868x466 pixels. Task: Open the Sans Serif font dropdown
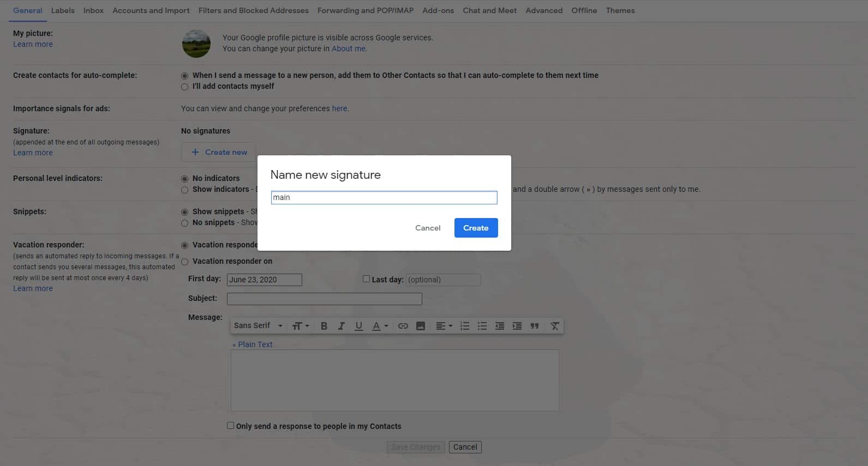point(258,326)
